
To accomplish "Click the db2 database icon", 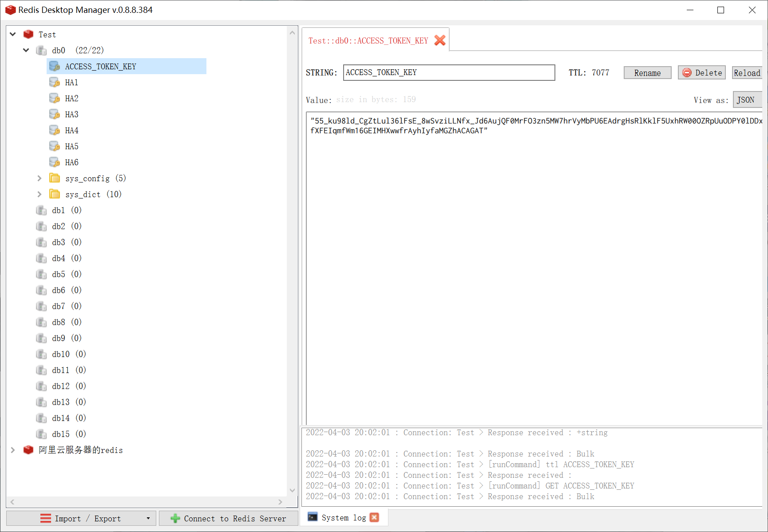I will [x=41, y=226].
